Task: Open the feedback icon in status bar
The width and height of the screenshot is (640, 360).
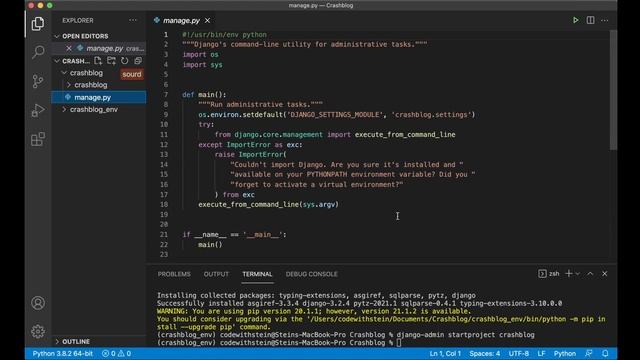Action: pos(589,353)
